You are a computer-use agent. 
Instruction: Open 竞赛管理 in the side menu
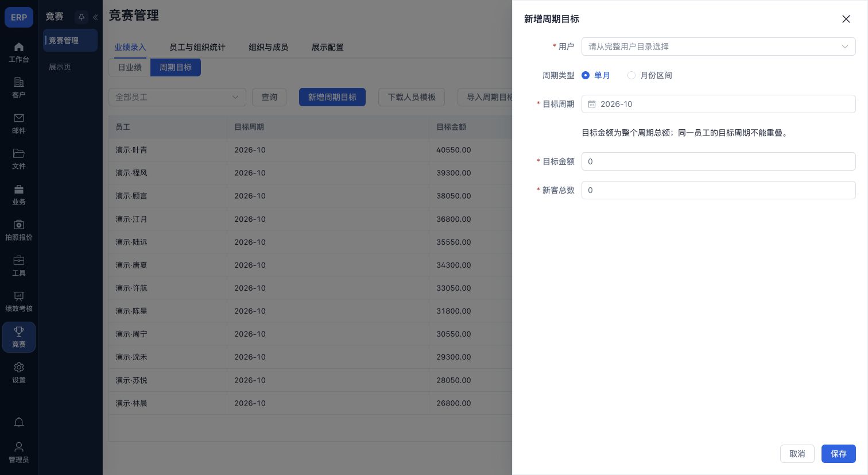click(x=70, y=40)
